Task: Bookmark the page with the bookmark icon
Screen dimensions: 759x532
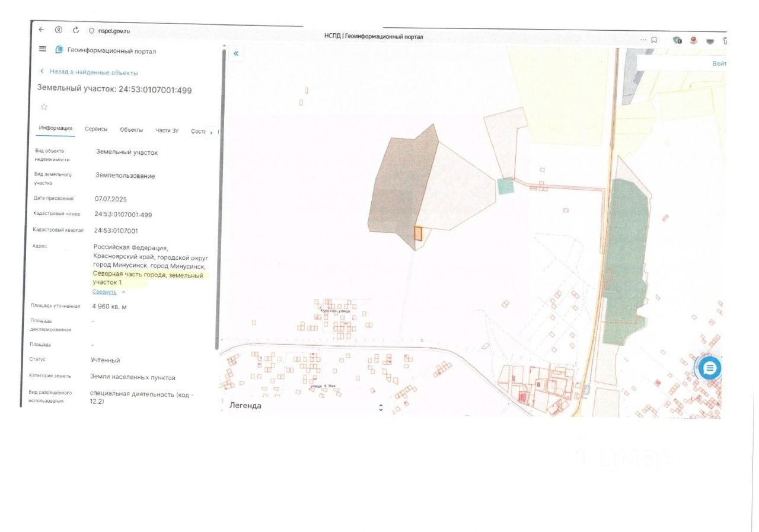Action: click(654, 40)
